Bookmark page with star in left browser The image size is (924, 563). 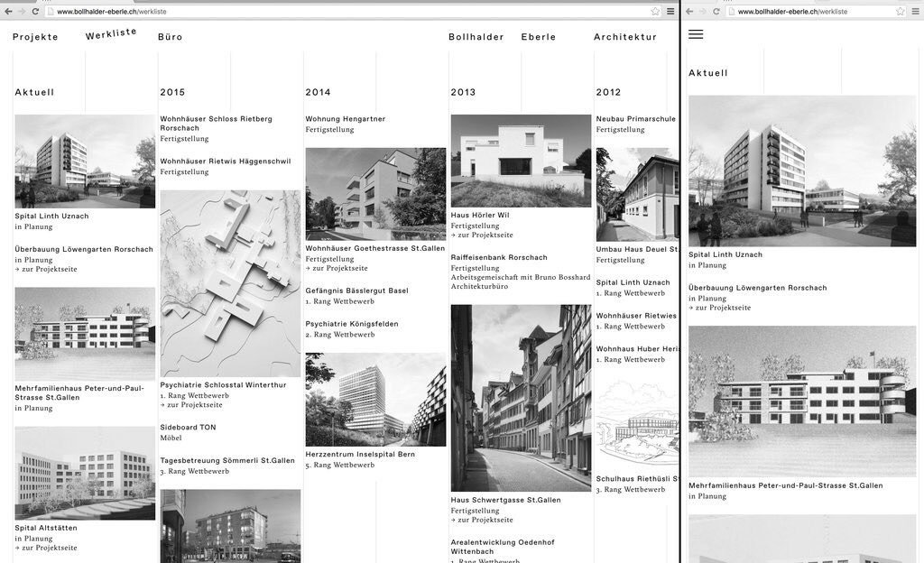655,11
